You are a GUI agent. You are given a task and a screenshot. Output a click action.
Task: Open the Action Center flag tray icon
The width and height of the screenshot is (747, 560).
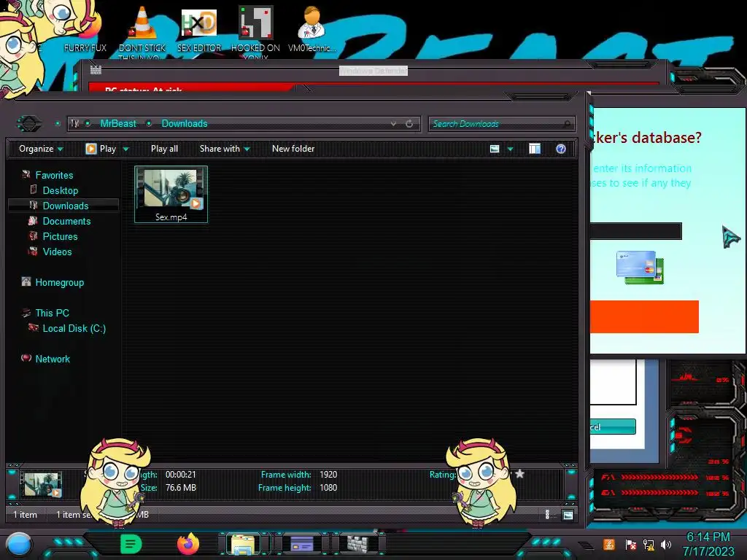[631, 545]
